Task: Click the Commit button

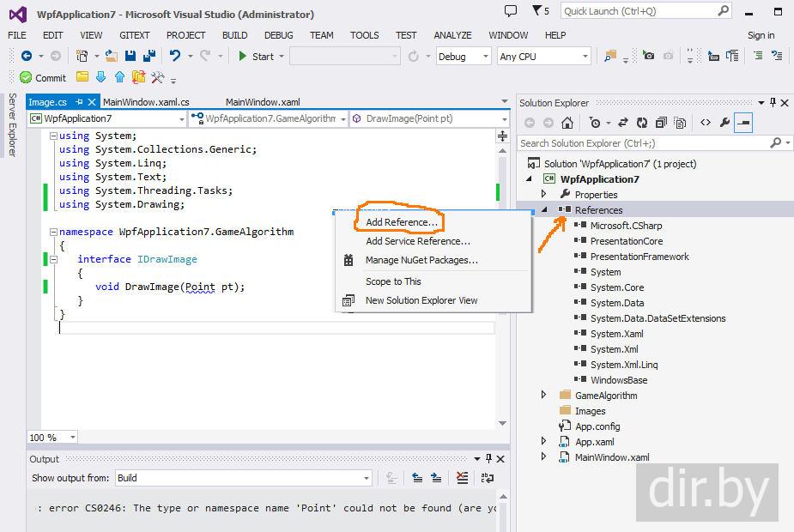Action: pos(43,77)
